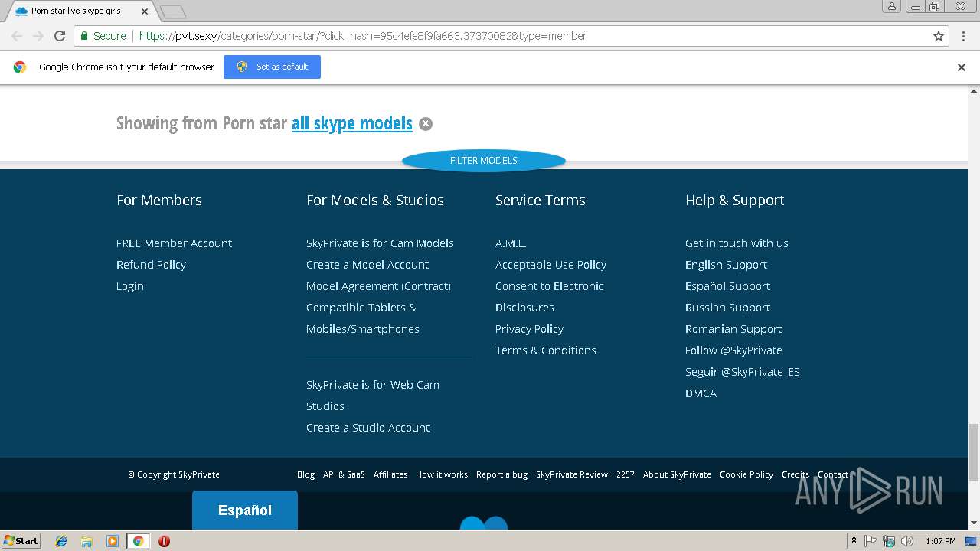Open FREE Member Account link
The image size is (980, 551).
coord(174,243)
